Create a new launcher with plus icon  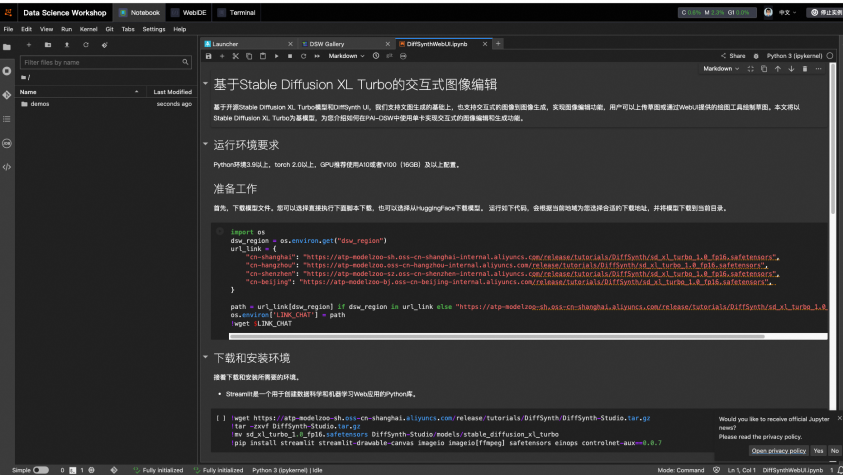click(x=29, y=45)
